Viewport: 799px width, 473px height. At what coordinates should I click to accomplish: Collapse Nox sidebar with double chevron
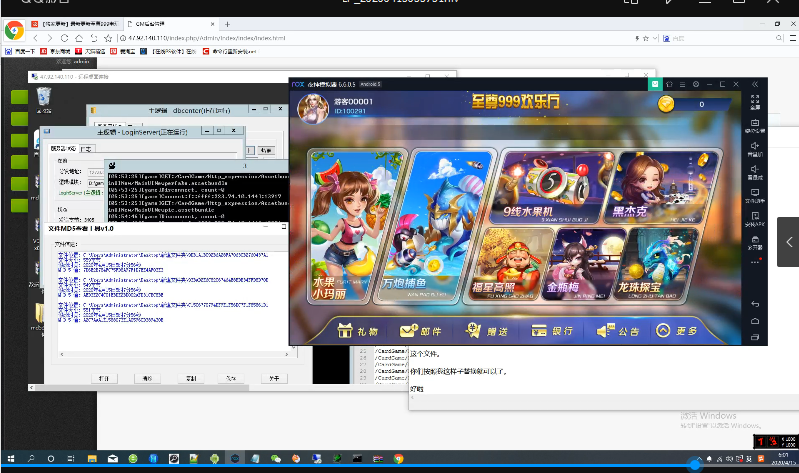click(756, 85)
